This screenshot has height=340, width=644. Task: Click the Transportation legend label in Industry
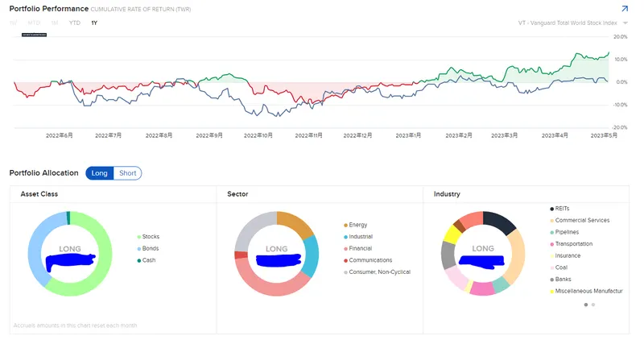pyautogui.click(x=574, y=243)
